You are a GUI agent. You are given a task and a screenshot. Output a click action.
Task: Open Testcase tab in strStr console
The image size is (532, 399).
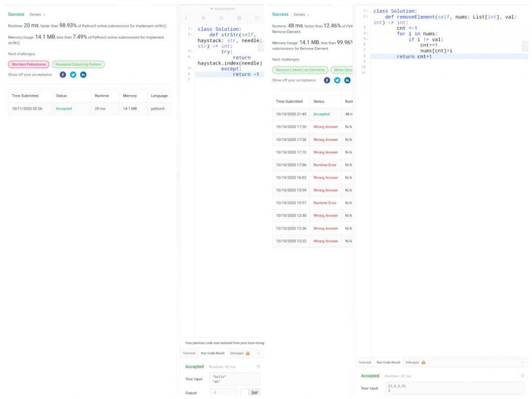coord(189,353)
